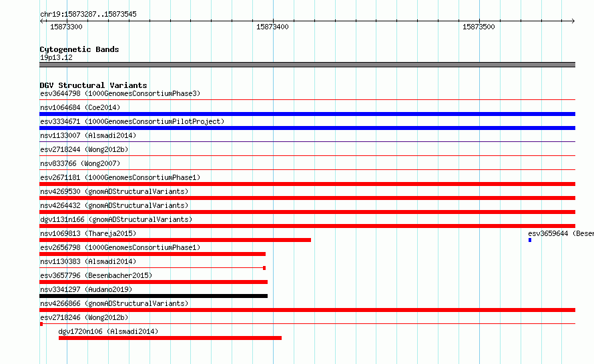Select the esv2718246 red start marker
Image resolution: width=594 pixels, height=364 pixels.
pyautogui.click(x=41, y=324)
